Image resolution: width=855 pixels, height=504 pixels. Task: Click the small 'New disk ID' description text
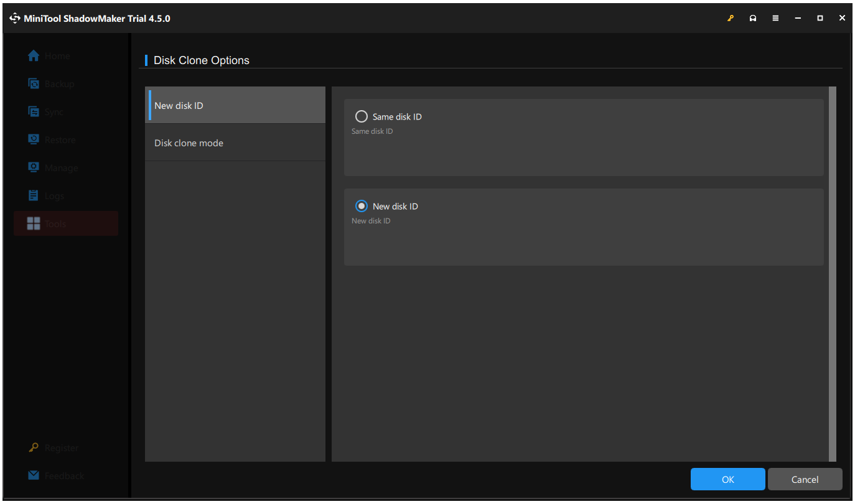[x=371, y=221]
